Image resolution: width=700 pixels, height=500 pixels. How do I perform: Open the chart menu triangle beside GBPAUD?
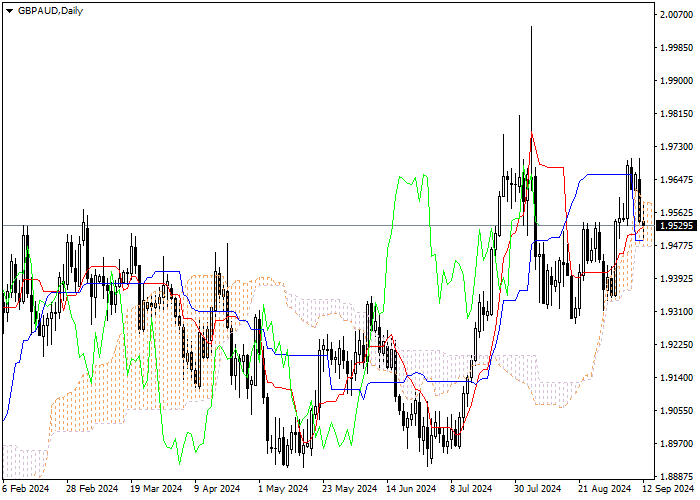pyautogui.click(x=9, y=11)
